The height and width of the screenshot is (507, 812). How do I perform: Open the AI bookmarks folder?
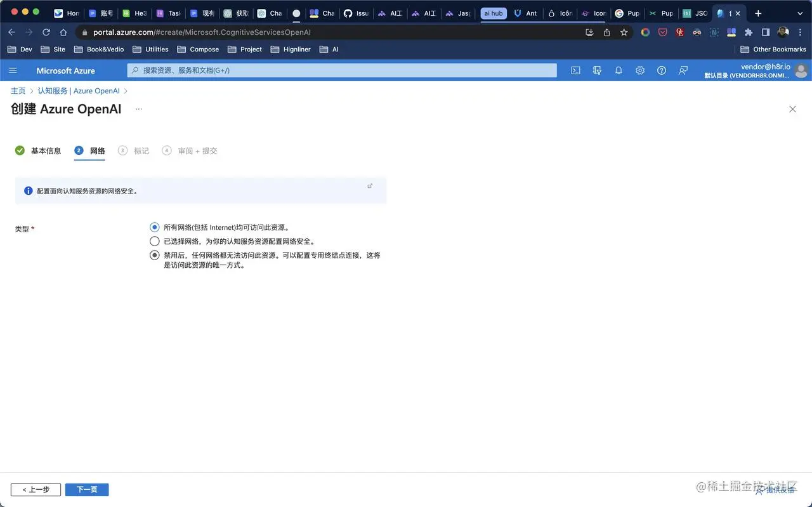pyautogui.click(x=329, y=49)
